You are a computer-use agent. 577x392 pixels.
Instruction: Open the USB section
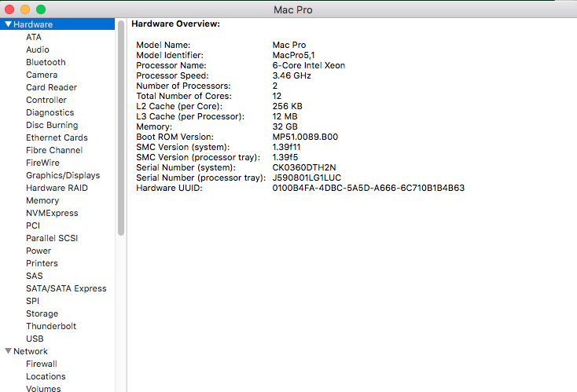35,339
